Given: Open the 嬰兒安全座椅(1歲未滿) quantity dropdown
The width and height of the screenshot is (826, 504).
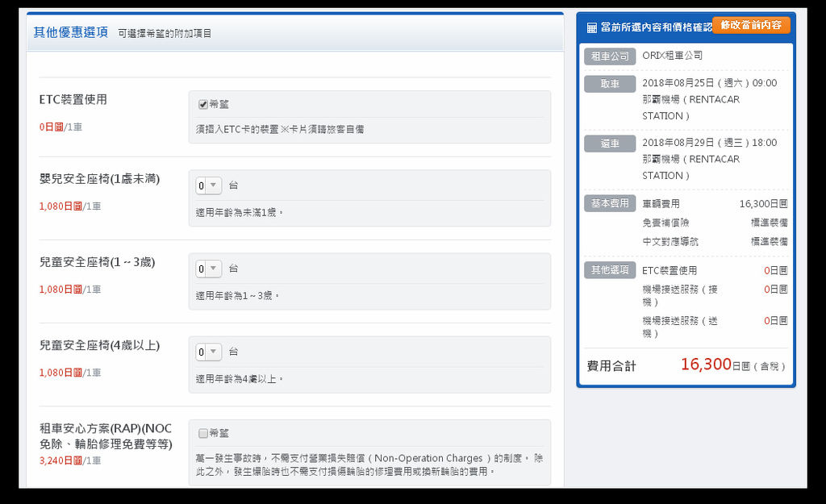Looking at the screenshot, I should (209, 185).
